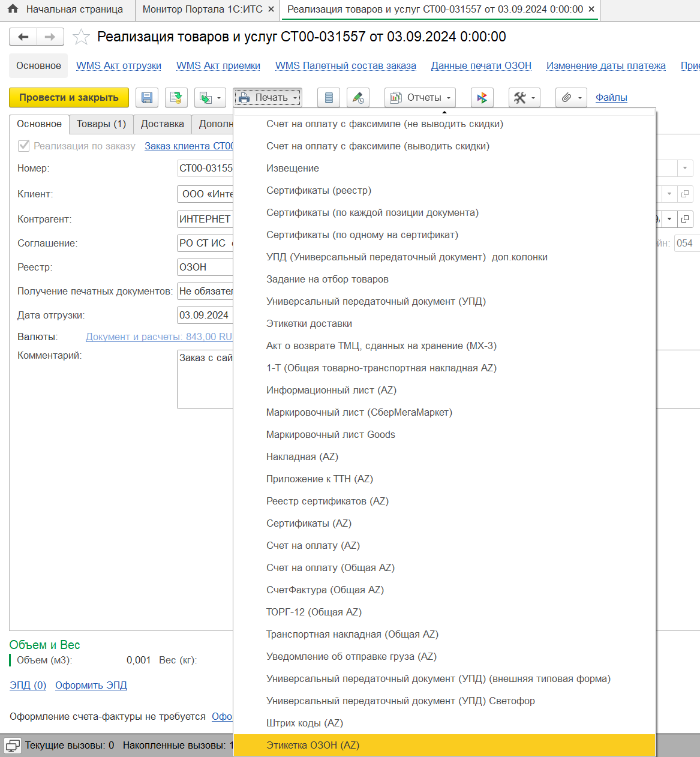700x757 pixels.
Task: Go forward using the right arrow
Action: (x=50, y=37)
